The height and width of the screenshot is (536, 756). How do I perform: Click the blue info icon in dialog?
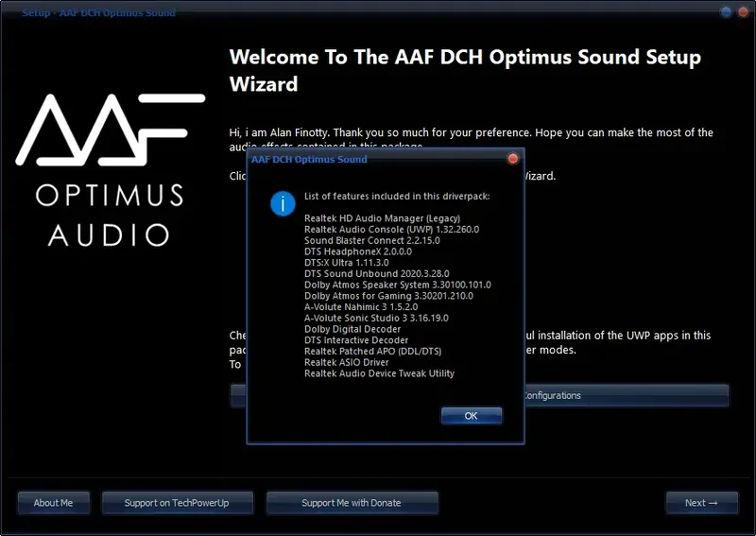[283, 203]
